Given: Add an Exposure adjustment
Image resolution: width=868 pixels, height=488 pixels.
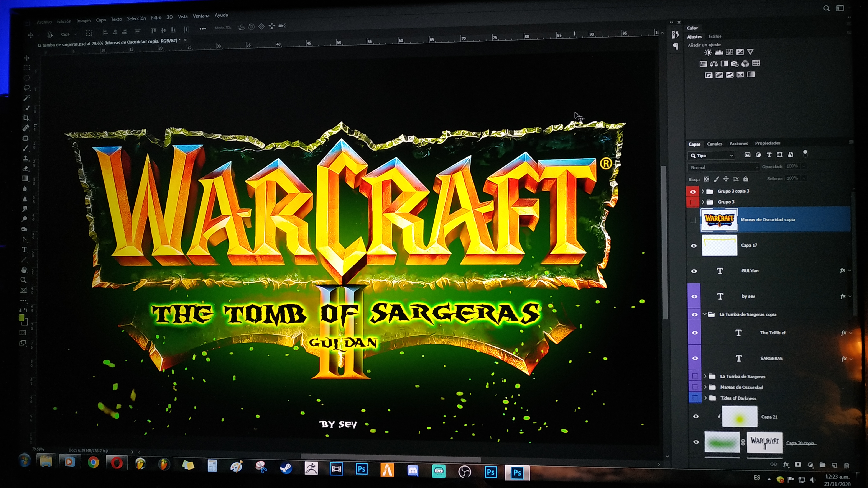Looking at the screenshot, I should point(740,52).
